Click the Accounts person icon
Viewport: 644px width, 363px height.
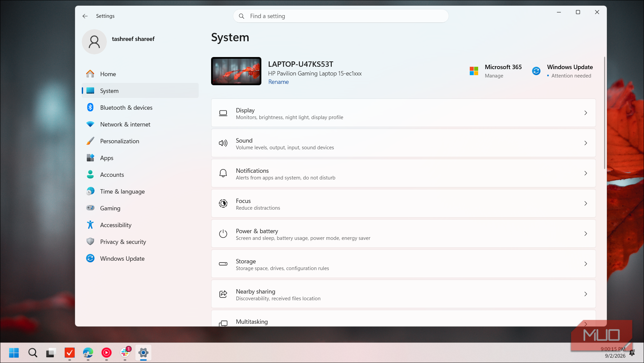click(x=90, y=174)
